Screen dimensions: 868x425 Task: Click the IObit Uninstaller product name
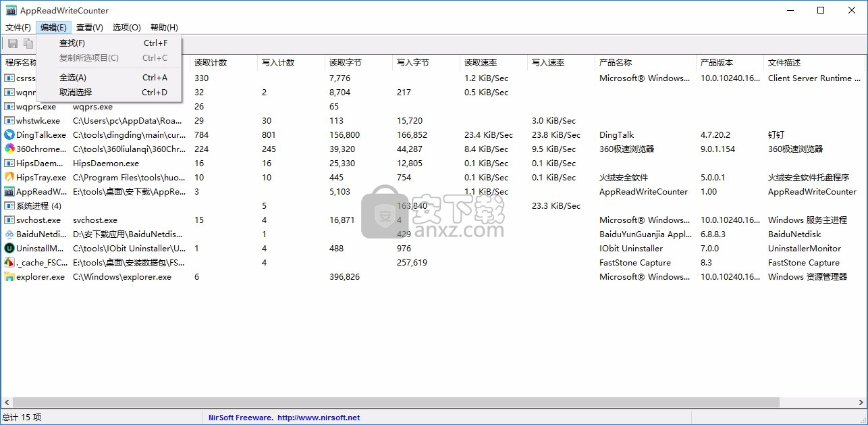pos(631,249)
